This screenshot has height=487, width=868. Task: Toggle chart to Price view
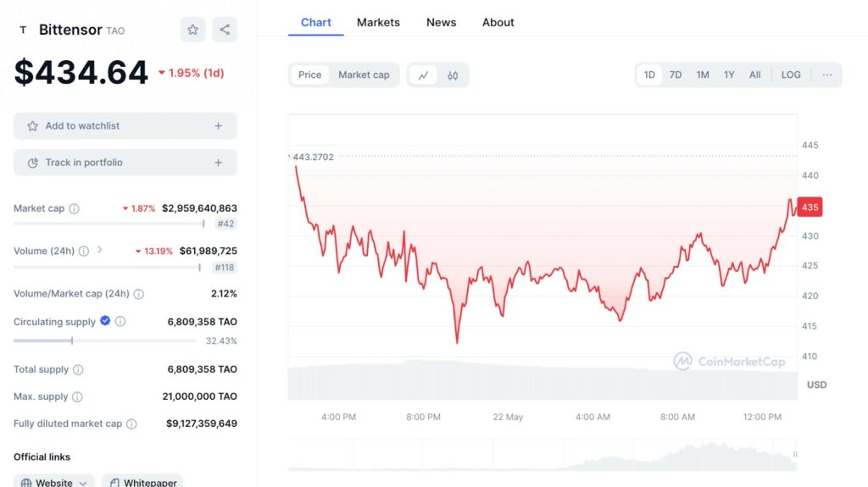coord(309,75)
